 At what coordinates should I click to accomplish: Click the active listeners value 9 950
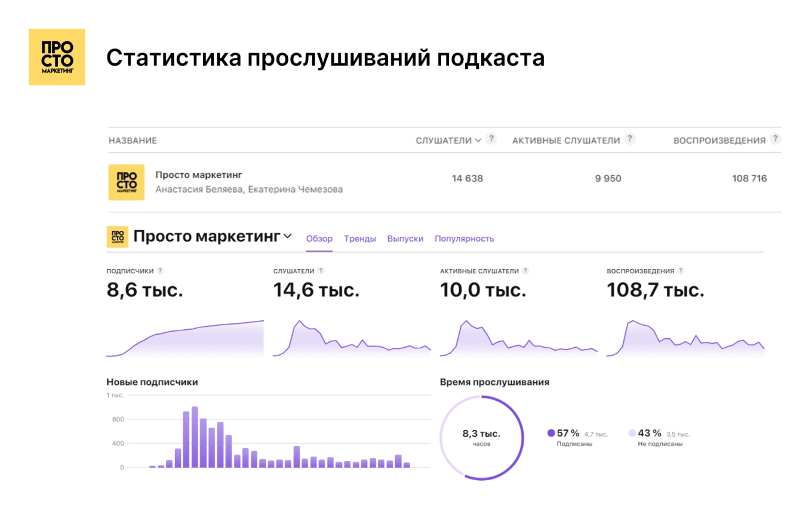608,178
